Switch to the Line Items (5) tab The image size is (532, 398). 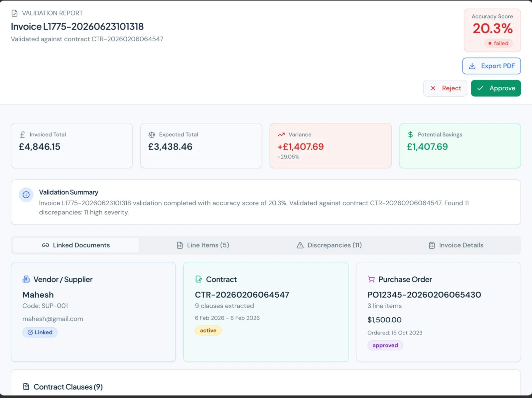tap(202, 245)
